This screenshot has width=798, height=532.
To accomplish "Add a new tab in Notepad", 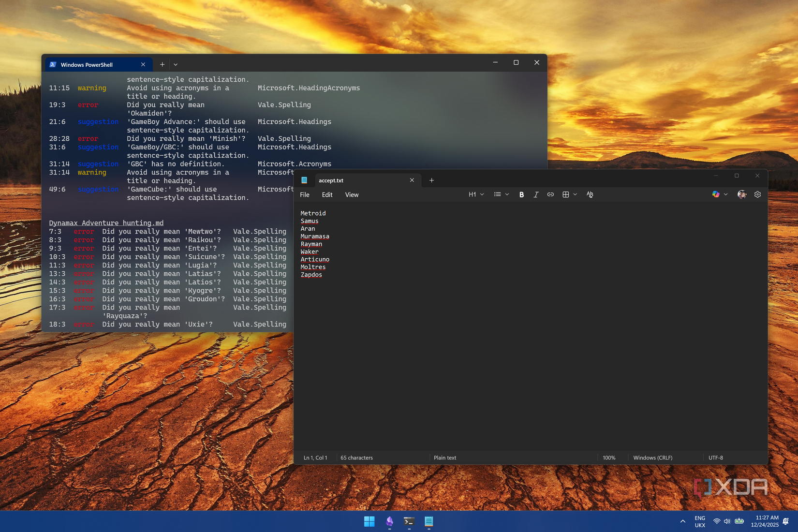I will (432, 180).
